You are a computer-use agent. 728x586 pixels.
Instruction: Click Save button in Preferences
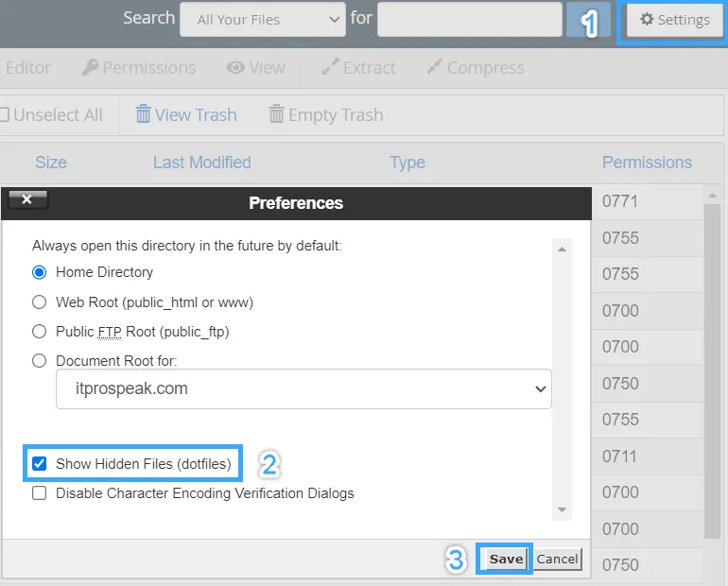point(506,559)
